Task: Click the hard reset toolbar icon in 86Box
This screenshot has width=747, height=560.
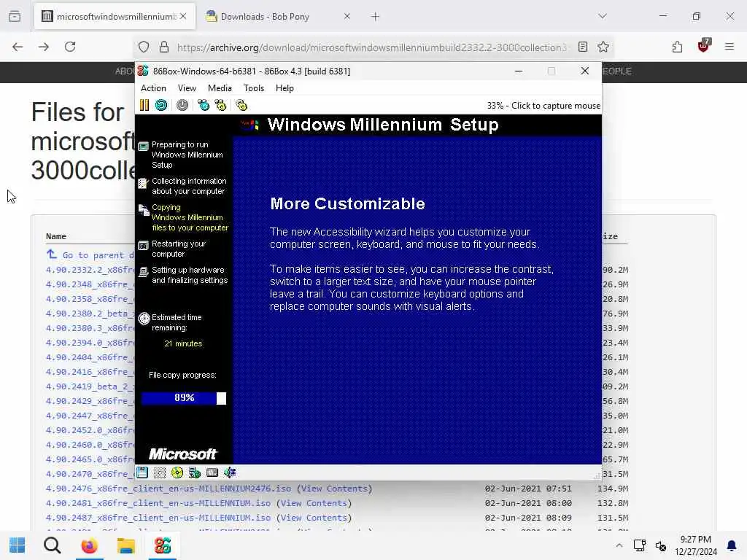Action: (161, 105)
